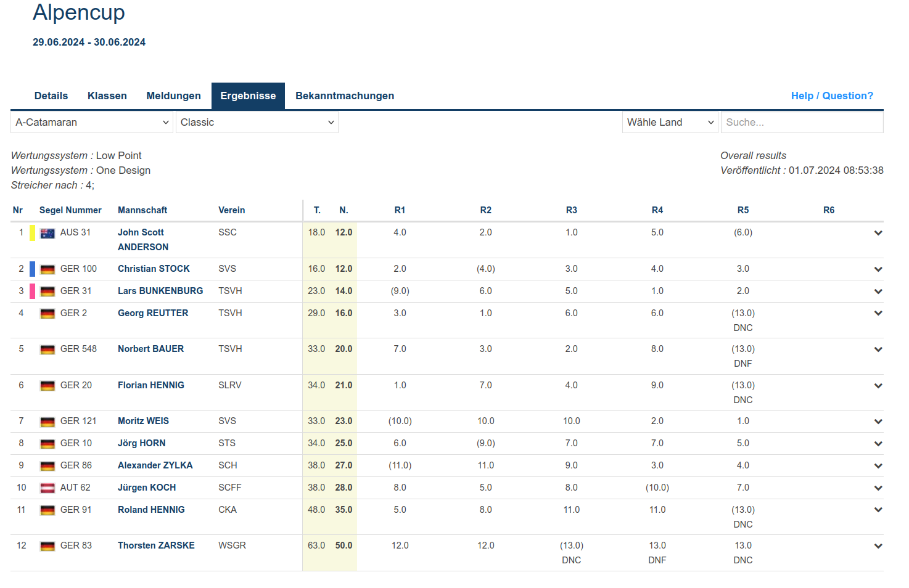Image resolution: width=909 pixels, height=588 pixels.
Task: Click the Australian flag icon for AUS 31
Action: (x=47, y=233)
